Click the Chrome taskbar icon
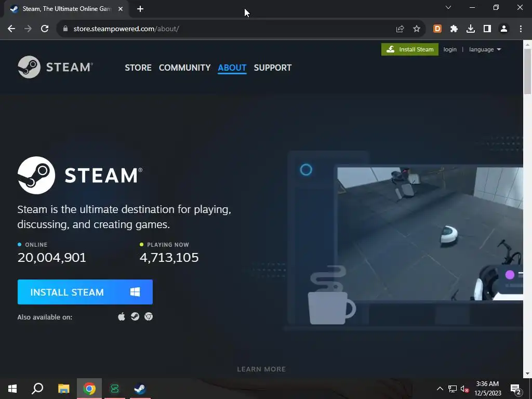This screenshot has width=532, height=399. pos(89,389)
